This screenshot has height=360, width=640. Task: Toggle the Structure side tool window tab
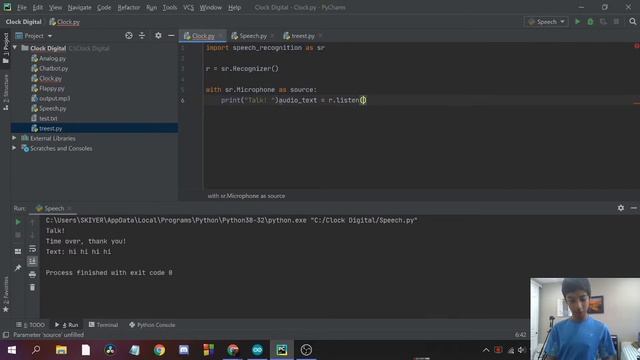(x=5, y=92)
